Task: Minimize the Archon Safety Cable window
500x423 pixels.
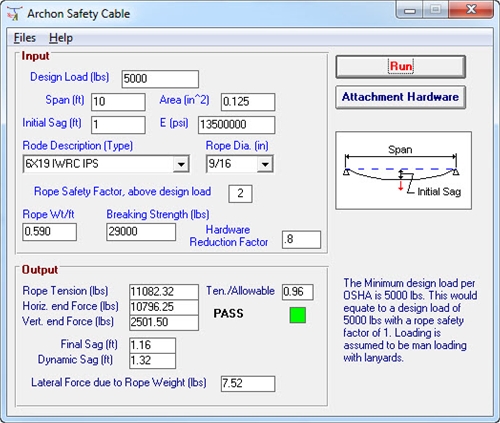Action: [x=410, y=10]
